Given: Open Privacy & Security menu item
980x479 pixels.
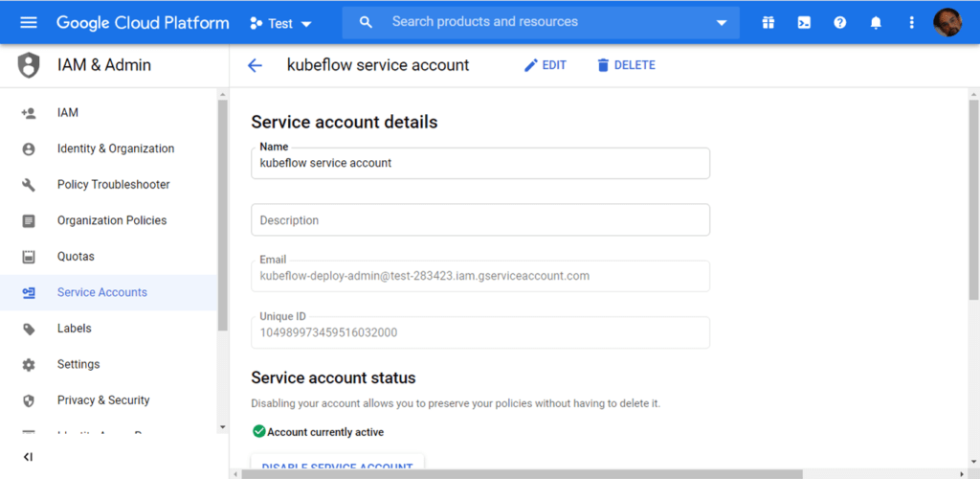Looking at the screenshot, I should [x=109, y=400].
